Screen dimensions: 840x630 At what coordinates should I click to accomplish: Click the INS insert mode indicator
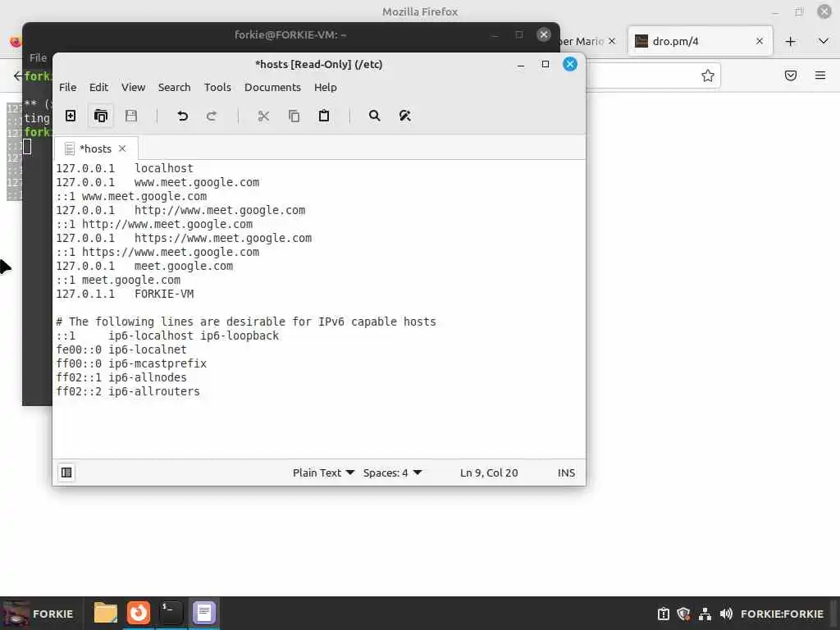[566, 472]
